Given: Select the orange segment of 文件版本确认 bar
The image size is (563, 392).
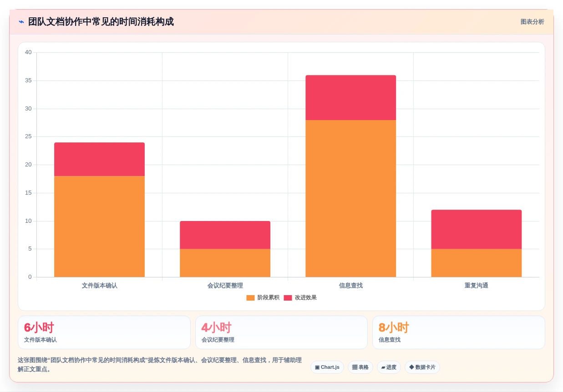Looking at the screenshot, I should coord(99,226).
